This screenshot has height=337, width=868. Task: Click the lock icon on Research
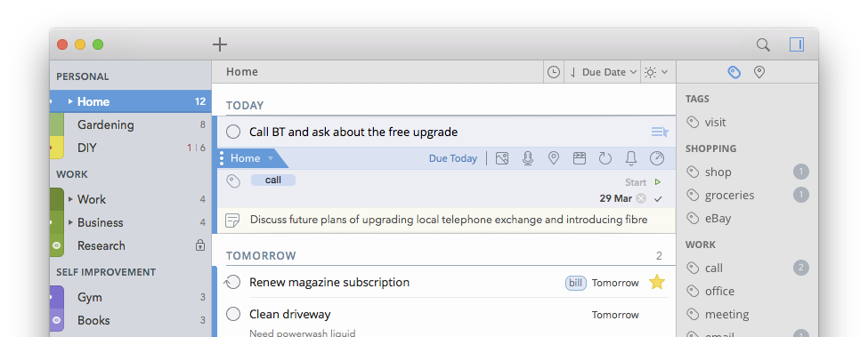pyautogui.click(x=200, y=245)
